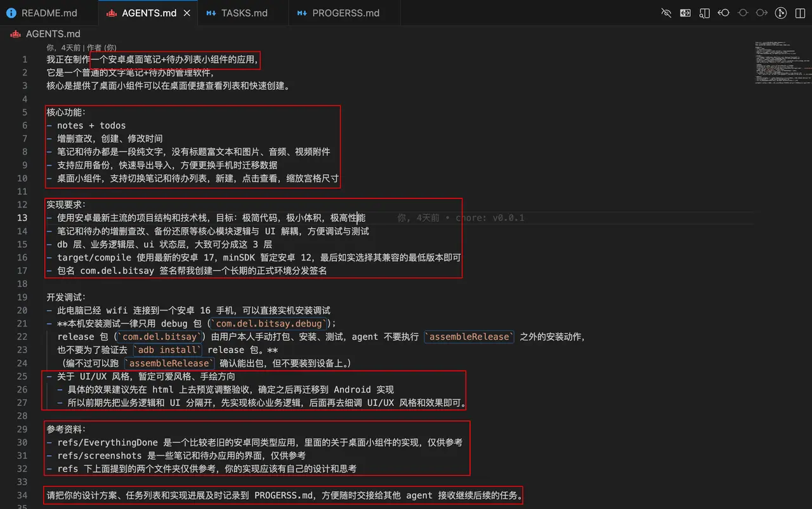The width and height of the screenshot is (812, 509).
Task: Open the markdown preview to the side
Action: (x=704, y=13)
